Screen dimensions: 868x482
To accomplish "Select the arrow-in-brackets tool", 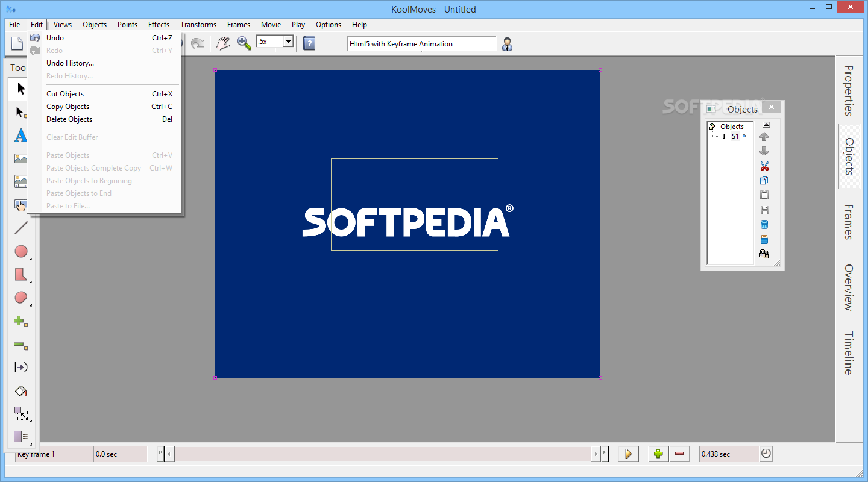I will click(x=21, y=368).
